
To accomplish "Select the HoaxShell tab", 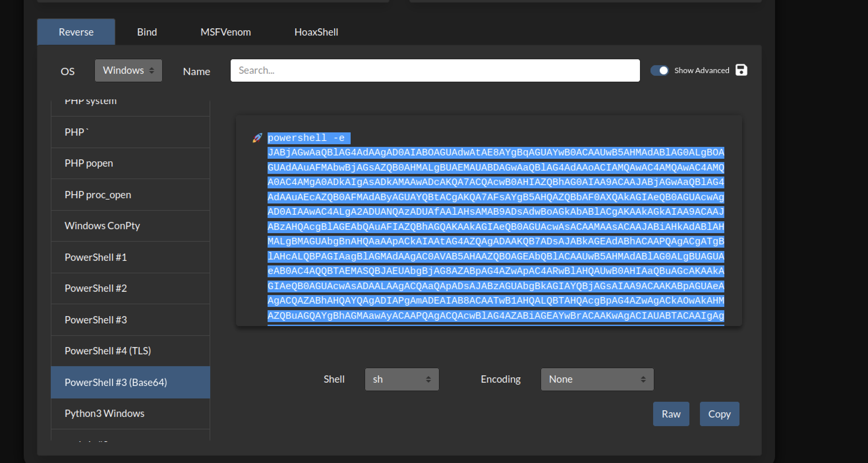I will point(316,32).
